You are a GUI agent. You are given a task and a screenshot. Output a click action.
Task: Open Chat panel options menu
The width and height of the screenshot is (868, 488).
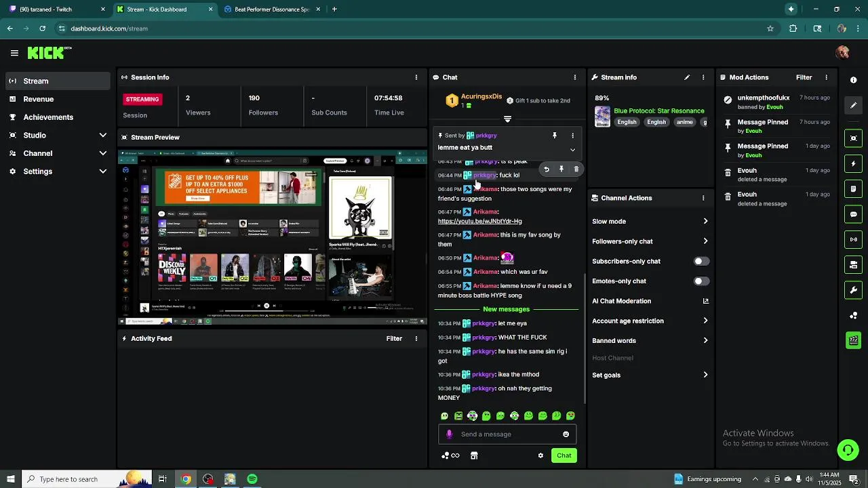click(x=575, y=77)
